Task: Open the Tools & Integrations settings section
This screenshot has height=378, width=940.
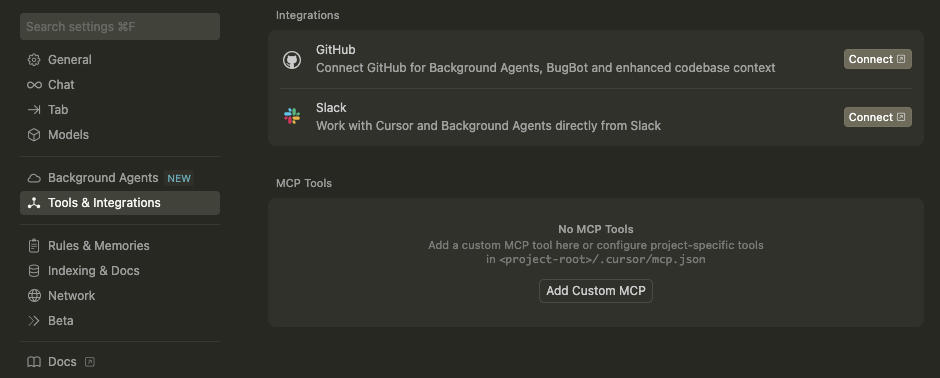Action: pyautogui.click(x=120, y=203)
